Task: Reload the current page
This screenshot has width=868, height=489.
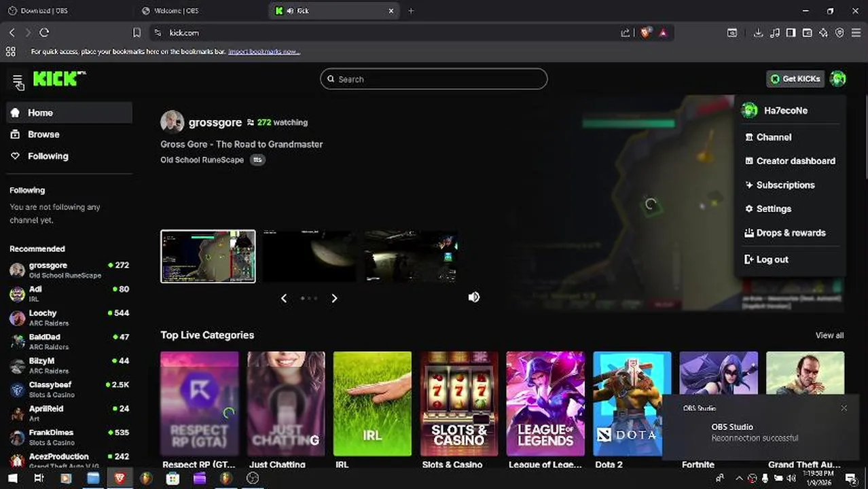Action: pos(44,33)
